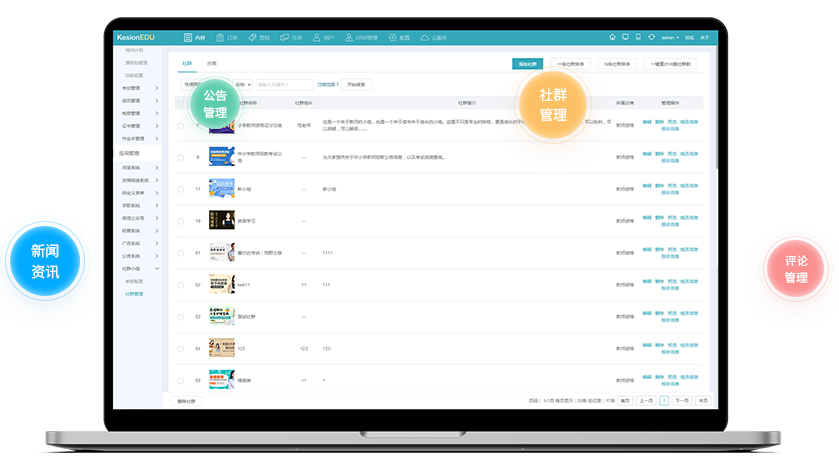
Task: Click the keyword search input field
Action: tap(283, 85)
